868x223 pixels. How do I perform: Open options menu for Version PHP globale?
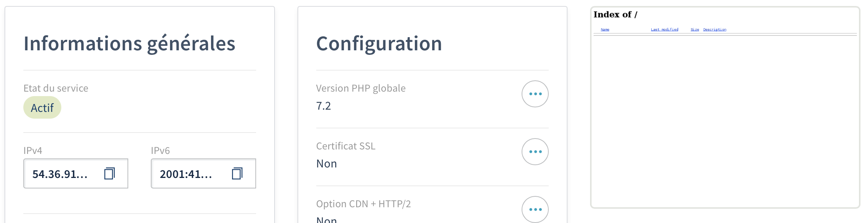[x=535, y=94]
